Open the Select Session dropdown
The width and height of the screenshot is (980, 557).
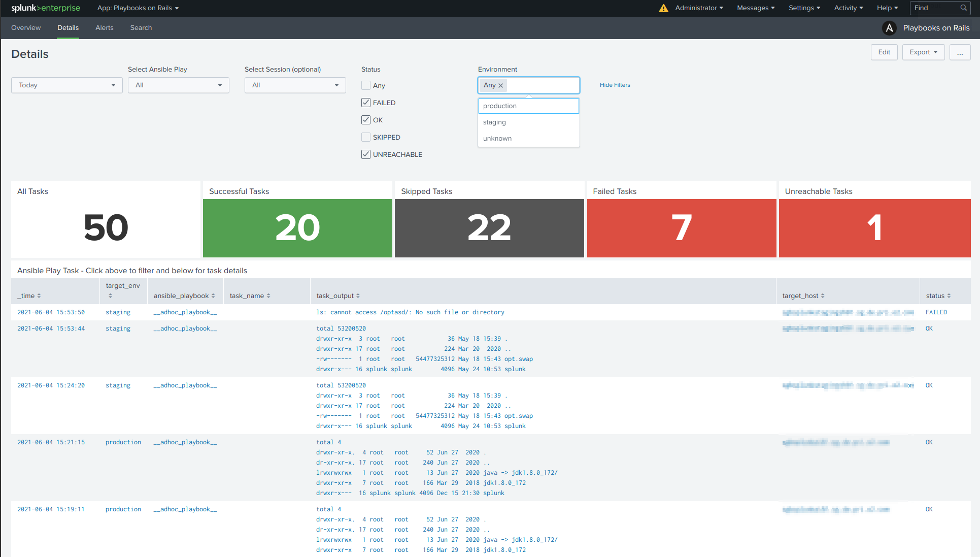pos(295,85)
